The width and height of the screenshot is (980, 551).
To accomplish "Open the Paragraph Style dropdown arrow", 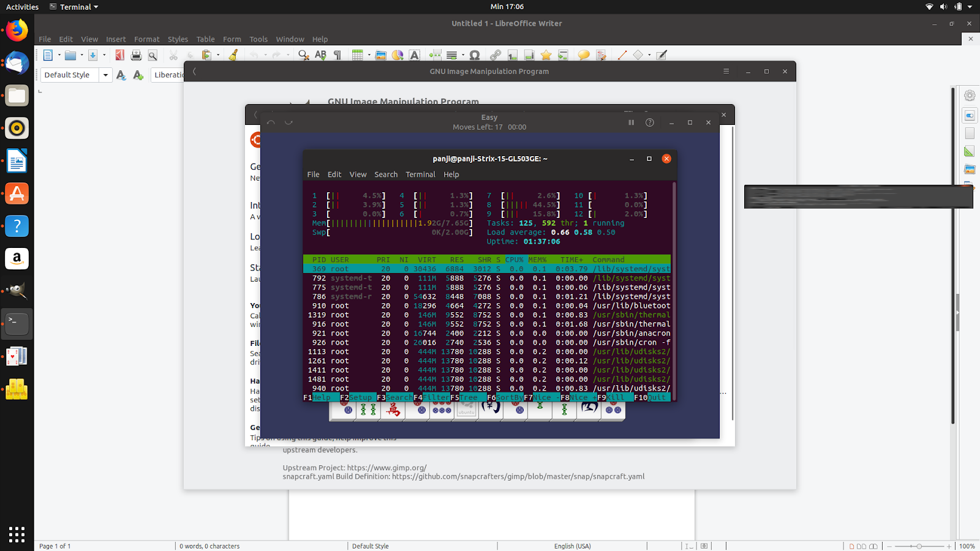I will [x=105, y=75].
